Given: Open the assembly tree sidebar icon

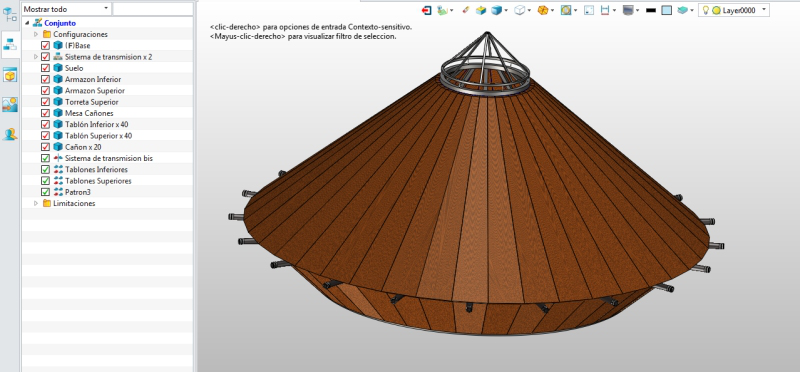Looking at the screenshot, I should click(10, 45).
